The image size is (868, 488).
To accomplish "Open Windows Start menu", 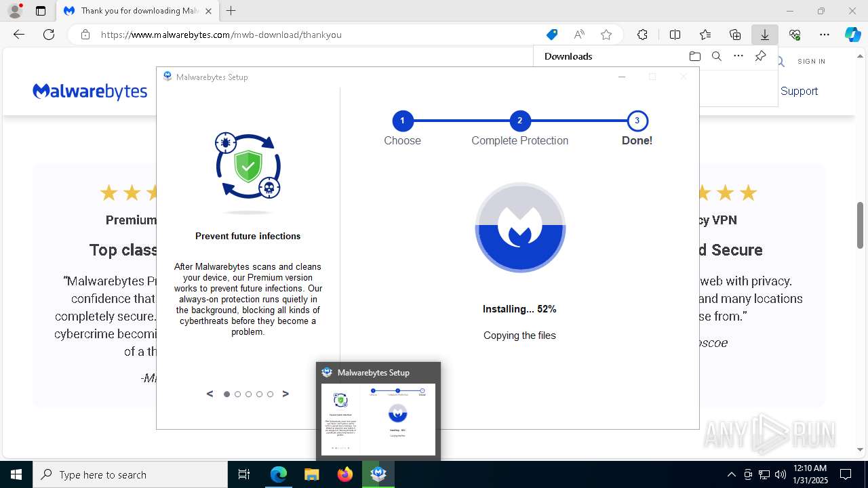I will (16, 474).
